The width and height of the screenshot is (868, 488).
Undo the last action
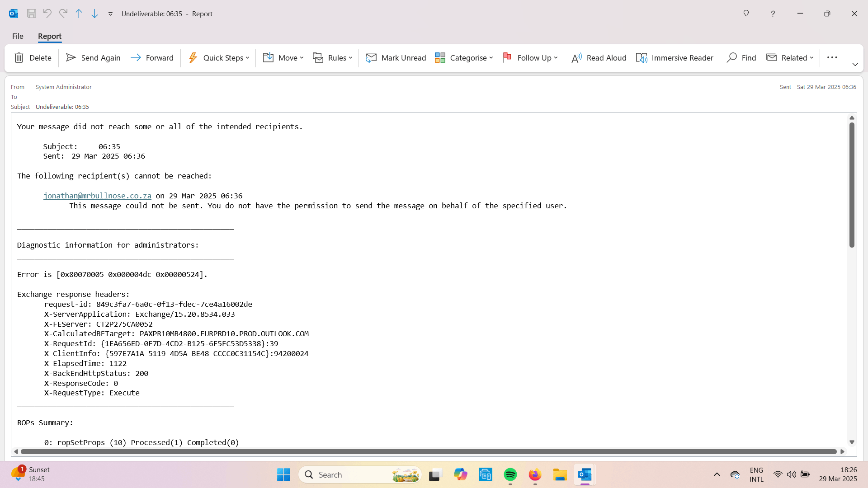pos(47,14)
